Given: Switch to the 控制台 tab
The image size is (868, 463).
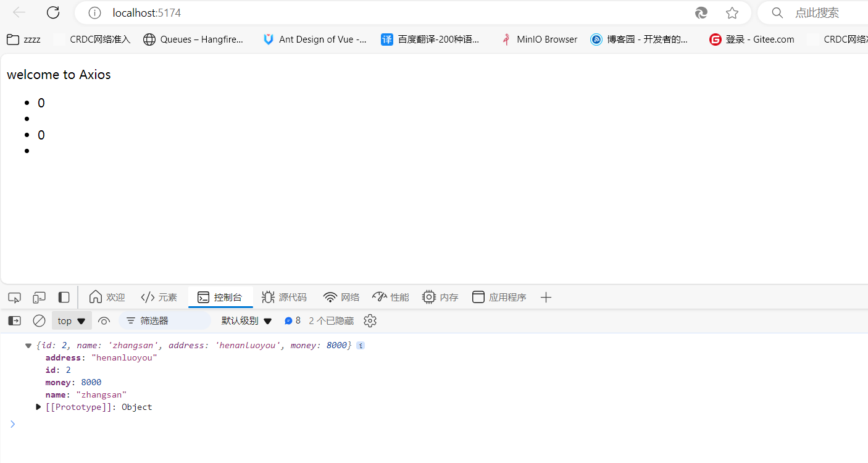Looking at the screenshot, I should pyautogui.click(x=220, y=298).
